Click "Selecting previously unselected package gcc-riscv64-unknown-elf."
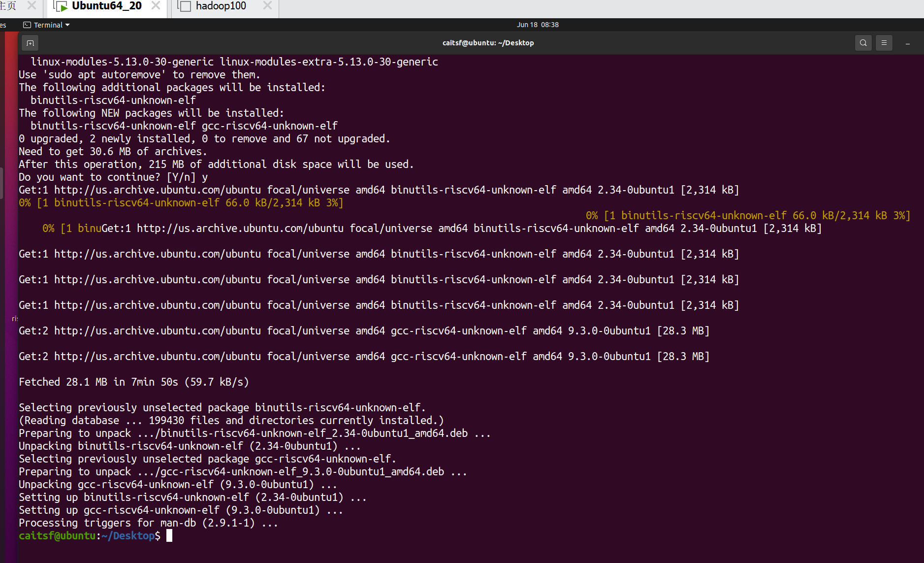The image size is (924, 563). click(x=207, y=459)
